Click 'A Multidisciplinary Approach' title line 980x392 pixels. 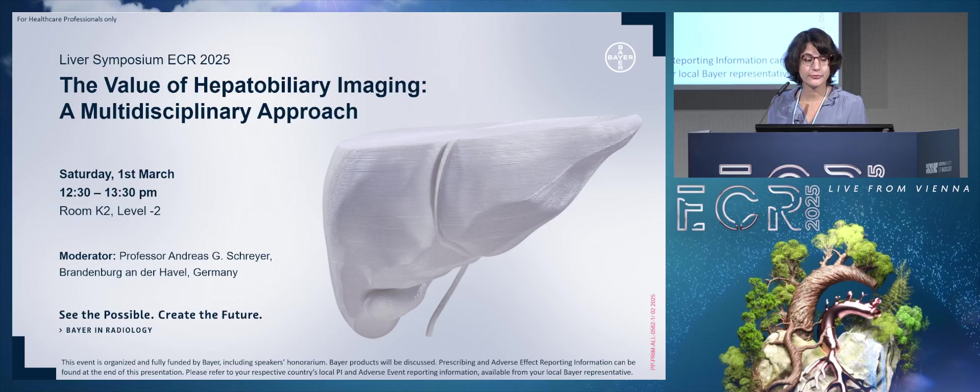click(x=209, y=112)
